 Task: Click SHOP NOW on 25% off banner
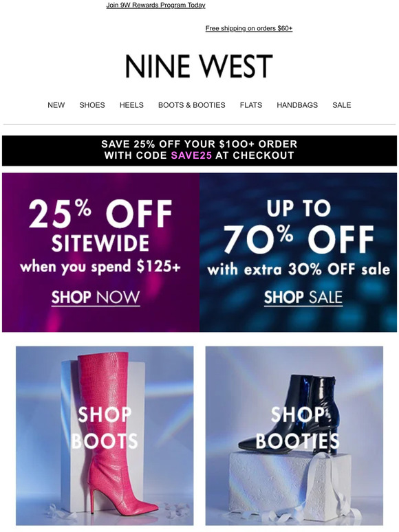pos(96,298)
